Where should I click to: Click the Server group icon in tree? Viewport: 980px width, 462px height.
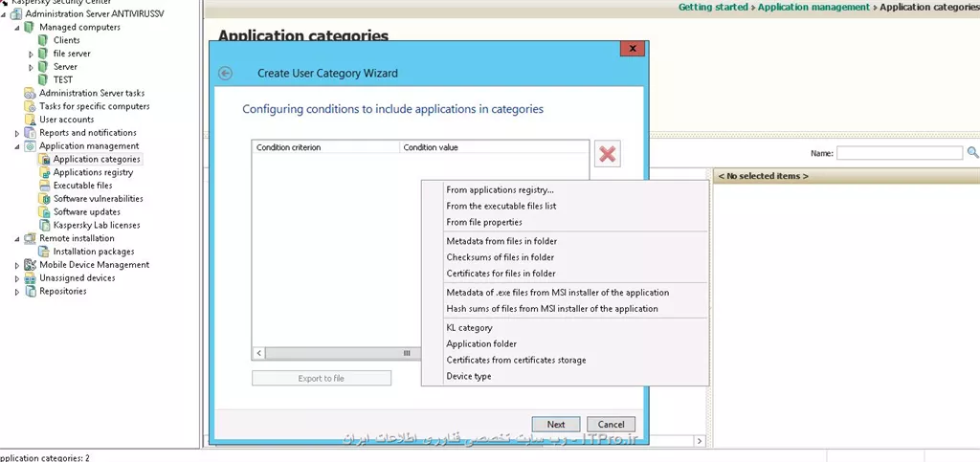(43, 66)
